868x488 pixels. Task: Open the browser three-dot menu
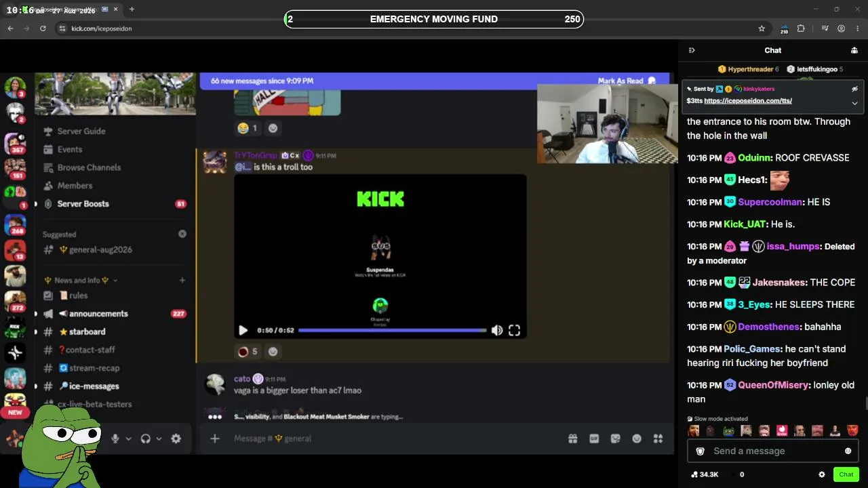click(x=858, y=28)
